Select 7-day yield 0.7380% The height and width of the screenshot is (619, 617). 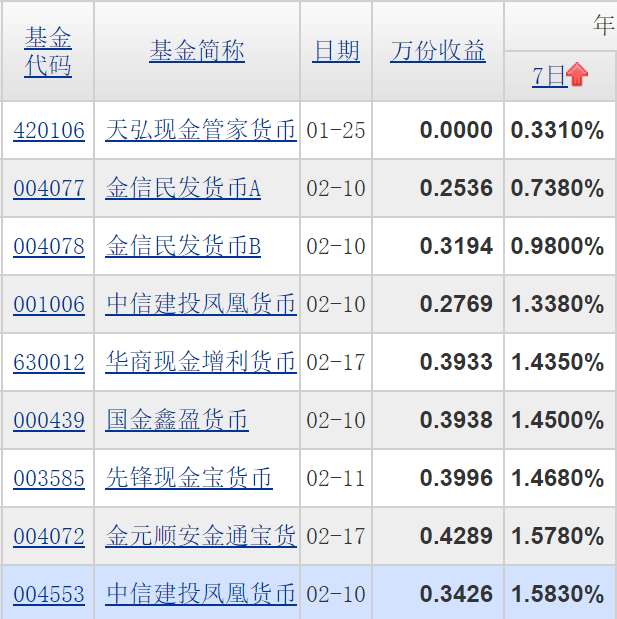pyautogui.click(x=557, y=188)
